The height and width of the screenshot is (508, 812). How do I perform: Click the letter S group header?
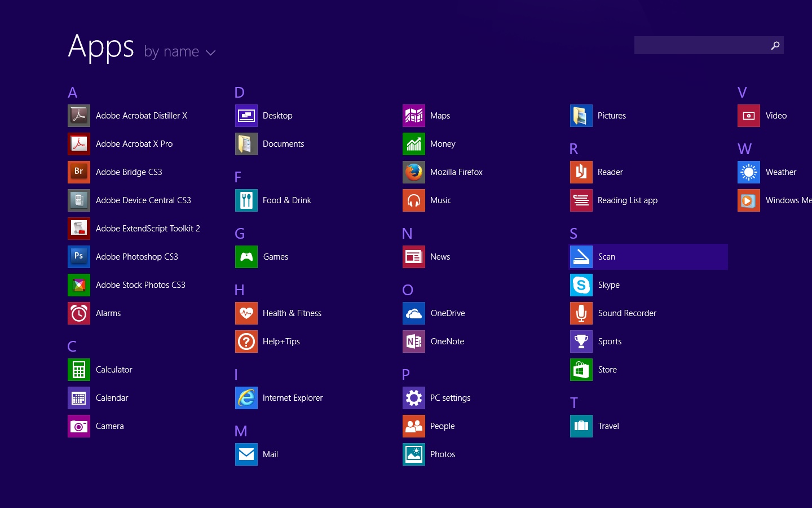(574, 233)
